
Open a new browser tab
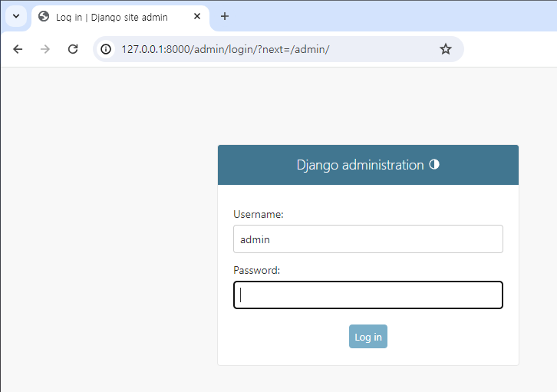pyautogui.click(x=225, y=16)
